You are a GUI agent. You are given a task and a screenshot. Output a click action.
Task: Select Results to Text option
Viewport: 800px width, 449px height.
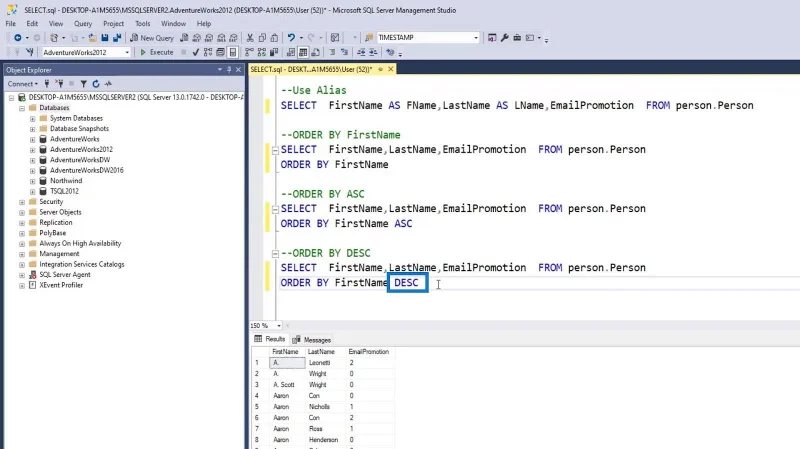click(291, 52)
